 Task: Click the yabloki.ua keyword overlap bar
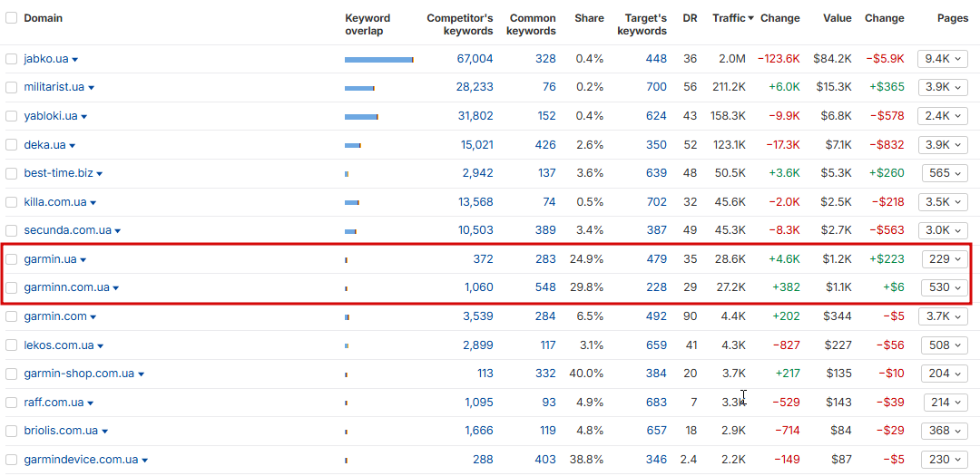click(x=361, y=117)
